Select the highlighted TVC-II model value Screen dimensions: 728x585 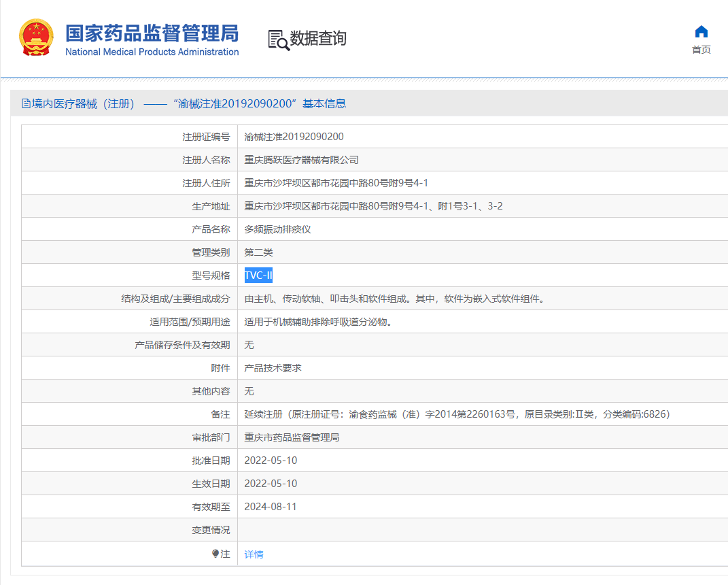[x=258, y=275]
